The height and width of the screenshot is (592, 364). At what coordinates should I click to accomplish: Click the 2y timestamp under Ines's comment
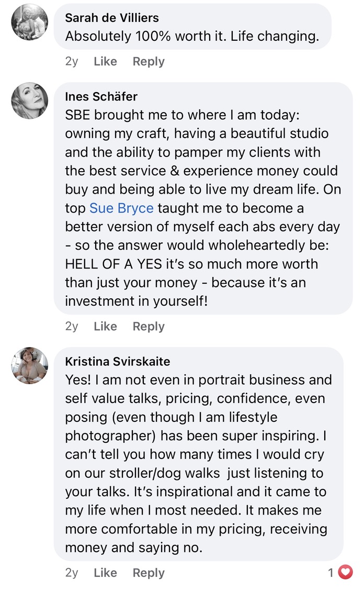click(x=72, y=326)
